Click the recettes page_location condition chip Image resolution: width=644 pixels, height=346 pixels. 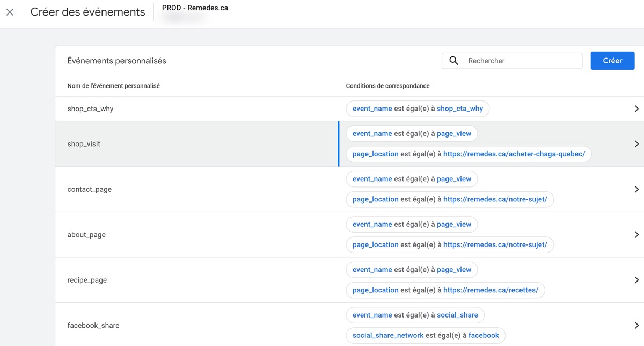click(445, 290)
